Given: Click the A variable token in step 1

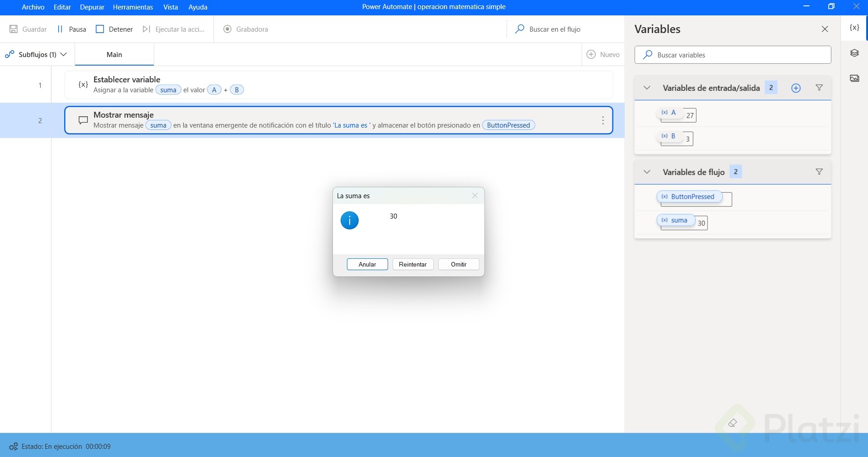Looking at the screenshot, I should click(214, 90).
